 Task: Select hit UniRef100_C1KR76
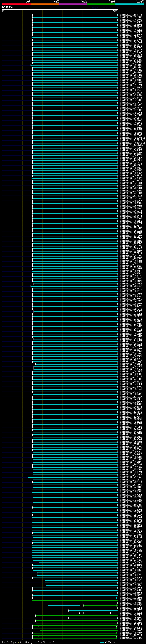click(x=131, y=276)
